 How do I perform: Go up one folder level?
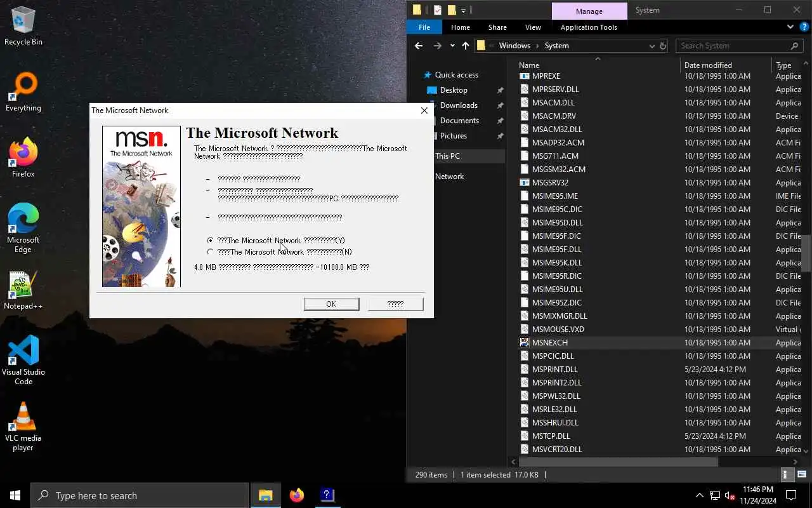coord(466,46)
